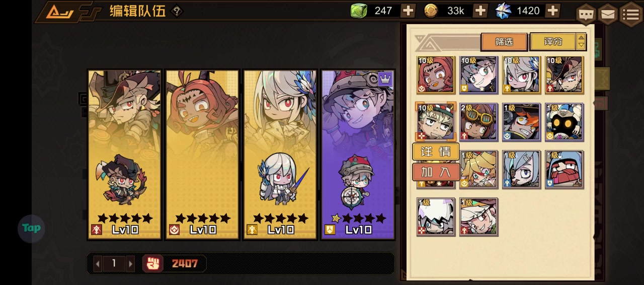
Task: Select the purple leader slot with crown
Action: pos(358,155)
